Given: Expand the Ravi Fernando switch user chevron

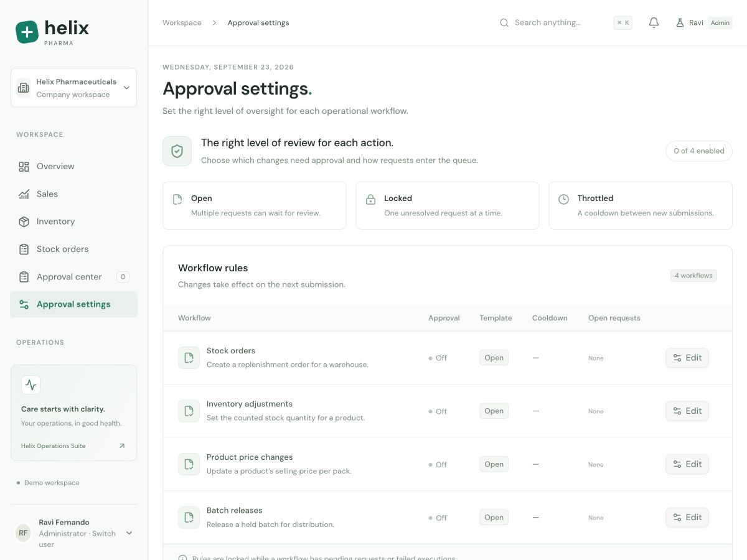Looking at the screenshot, I should [129, 533].
